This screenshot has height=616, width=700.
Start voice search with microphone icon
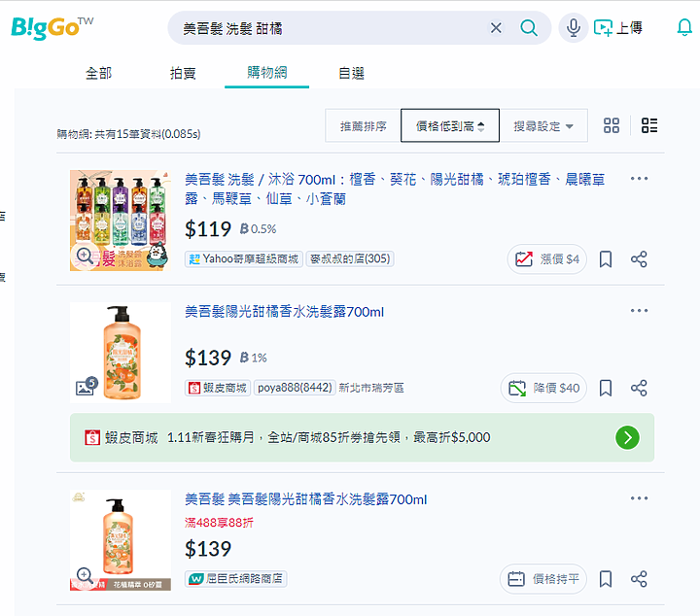[x=574, y=27]
